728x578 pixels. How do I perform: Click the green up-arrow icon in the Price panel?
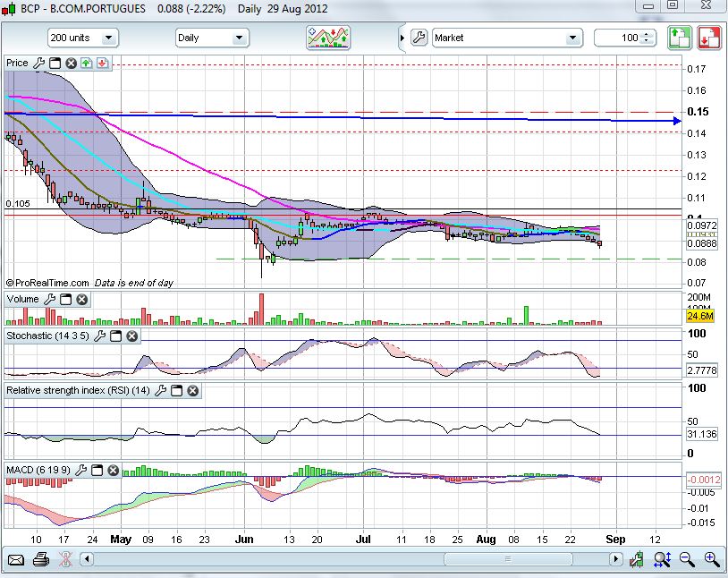[x=87, y=63]
